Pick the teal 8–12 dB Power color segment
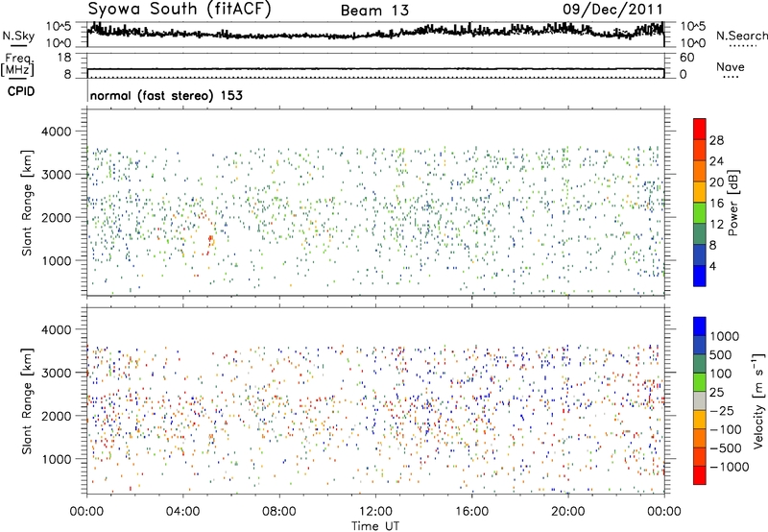 pos(700,234)
